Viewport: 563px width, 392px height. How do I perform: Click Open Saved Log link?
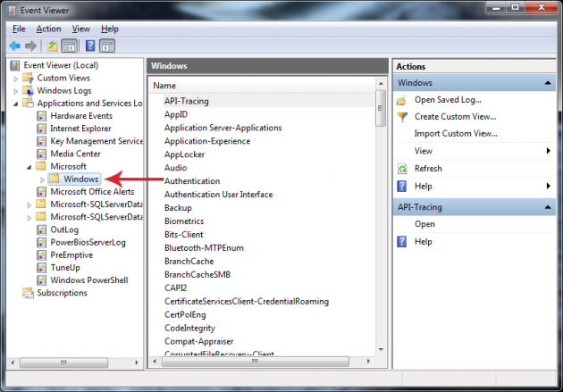point(446,100)
